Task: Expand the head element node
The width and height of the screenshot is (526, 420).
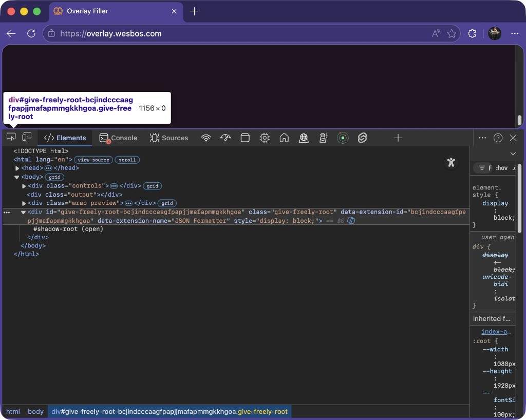Action: click(x=17, y=168)
